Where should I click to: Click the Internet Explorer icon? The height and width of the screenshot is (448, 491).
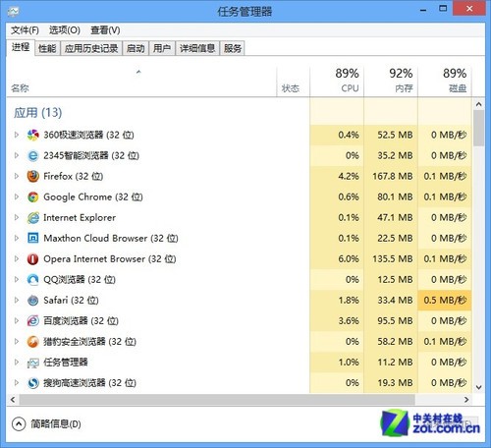click(x=32, y=217)
